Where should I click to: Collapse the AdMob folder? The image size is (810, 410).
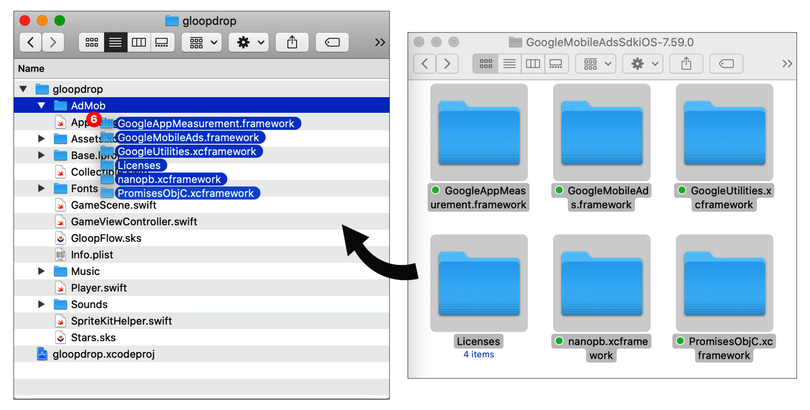(41, 105)
